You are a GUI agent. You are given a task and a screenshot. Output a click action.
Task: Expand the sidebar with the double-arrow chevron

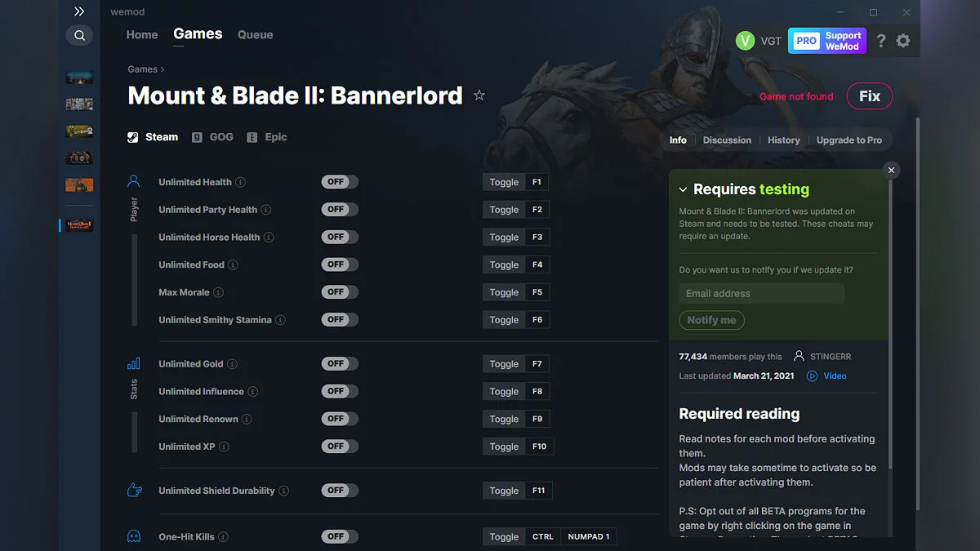[x=79, y=11]
